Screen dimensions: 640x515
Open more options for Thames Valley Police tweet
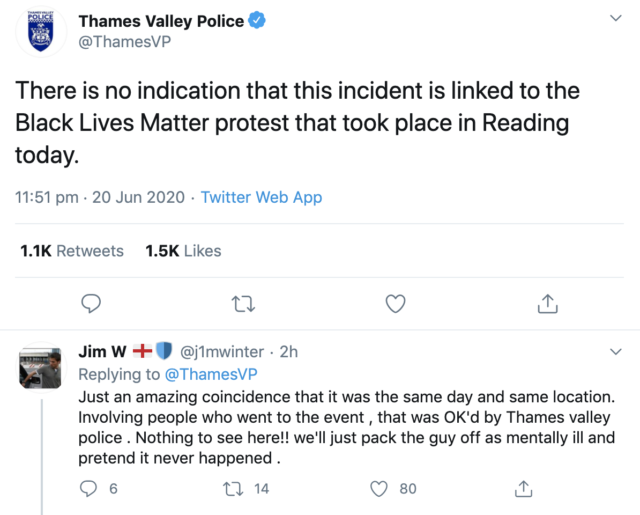(x=617, y=20)
